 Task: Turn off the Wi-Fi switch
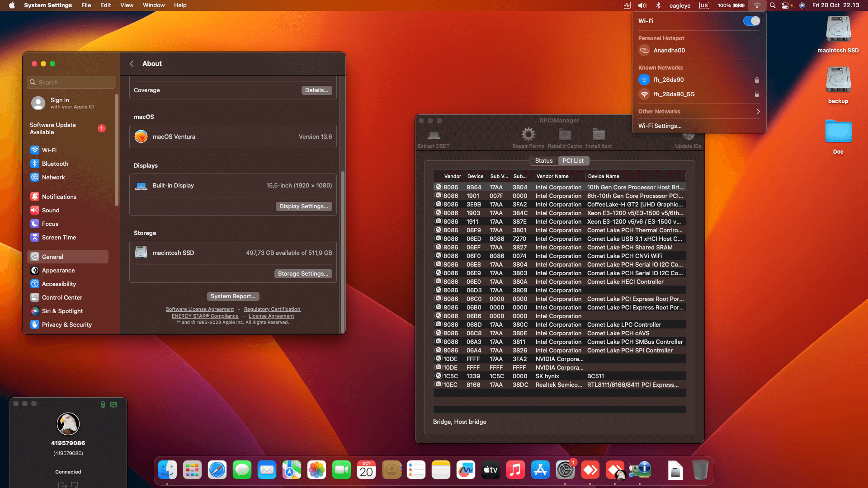751,21
